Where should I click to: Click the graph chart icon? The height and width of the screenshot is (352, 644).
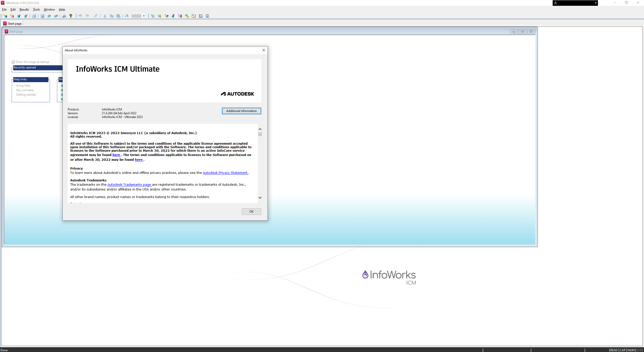click(x=194, y=16)
